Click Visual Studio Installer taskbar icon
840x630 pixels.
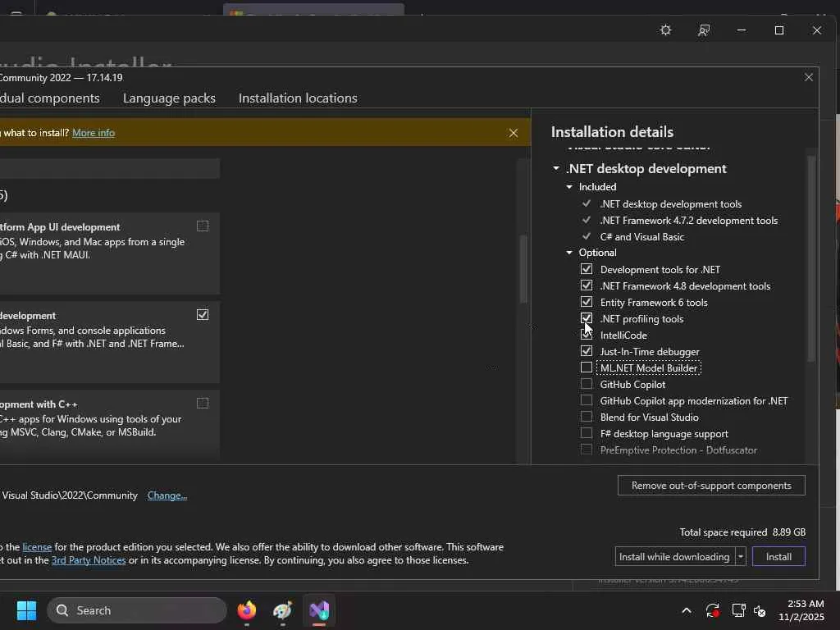pyautogui.click(x=319, y=610)
